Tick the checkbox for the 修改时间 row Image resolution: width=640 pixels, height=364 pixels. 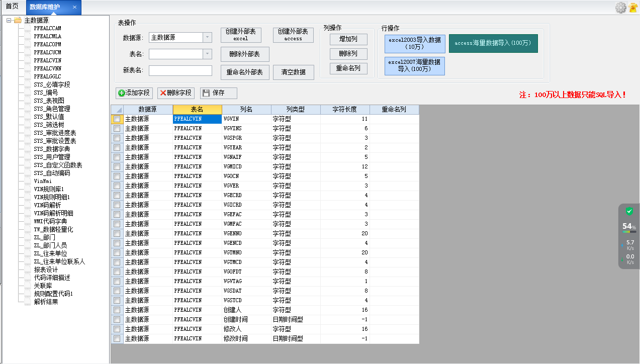[x=117, y=339]
